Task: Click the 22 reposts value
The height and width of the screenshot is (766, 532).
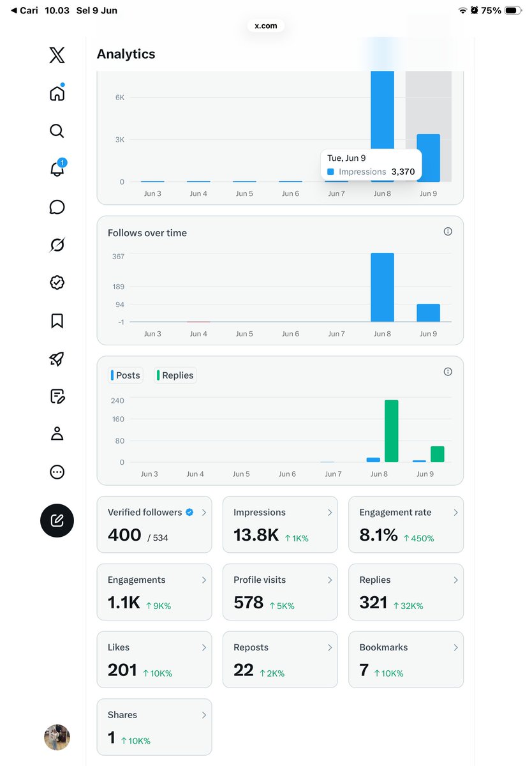Action: 244,670
